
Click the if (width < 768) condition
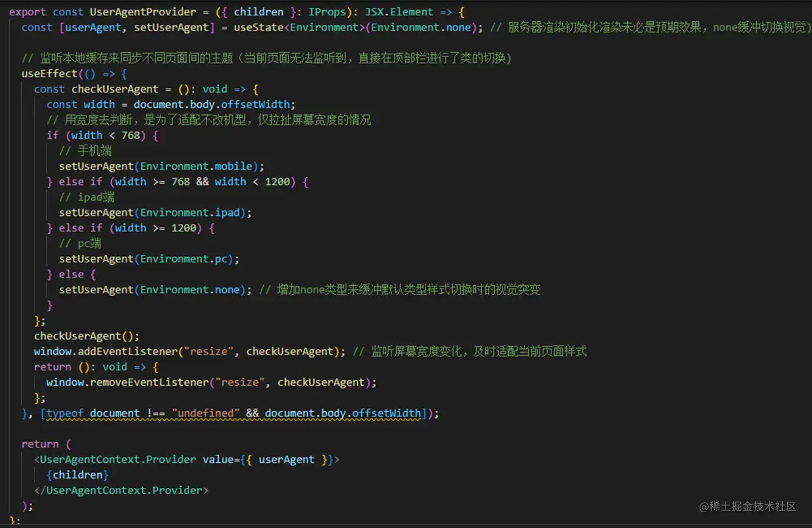click(x=97, y=135)
